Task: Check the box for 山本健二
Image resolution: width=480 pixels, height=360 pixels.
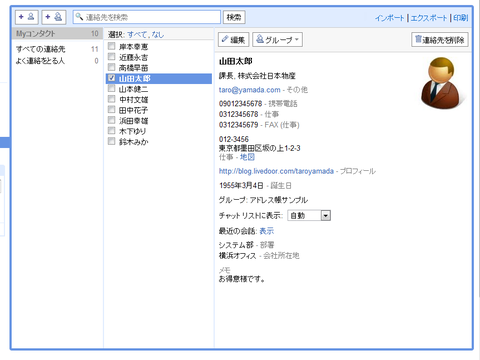Action: pos(111,88)
